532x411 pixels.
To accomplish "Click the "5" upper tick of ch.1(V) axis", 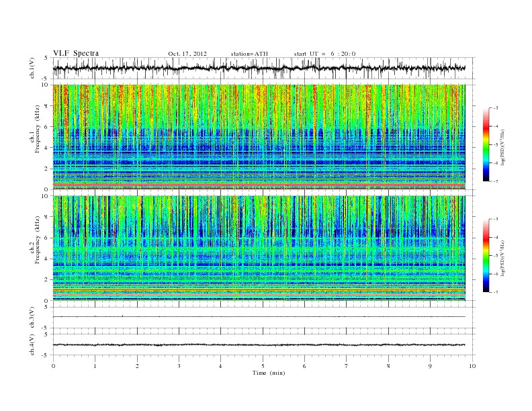I will click(46, 58).
